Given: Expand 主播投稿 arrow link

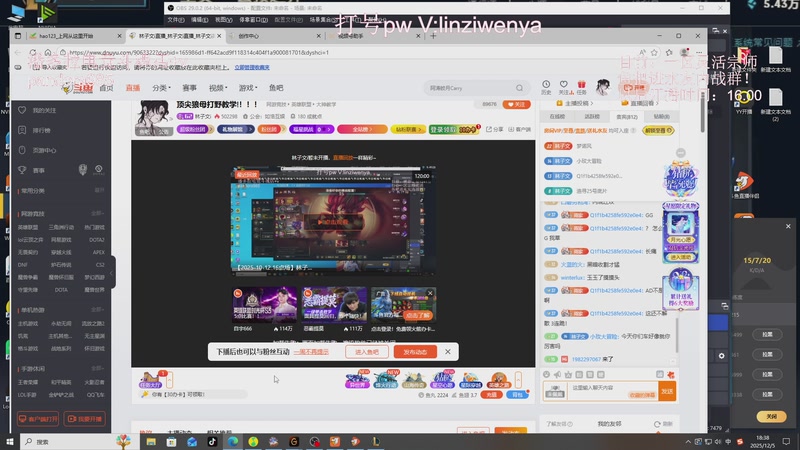Looking at the screenshot, I should [x=574, y=103].
